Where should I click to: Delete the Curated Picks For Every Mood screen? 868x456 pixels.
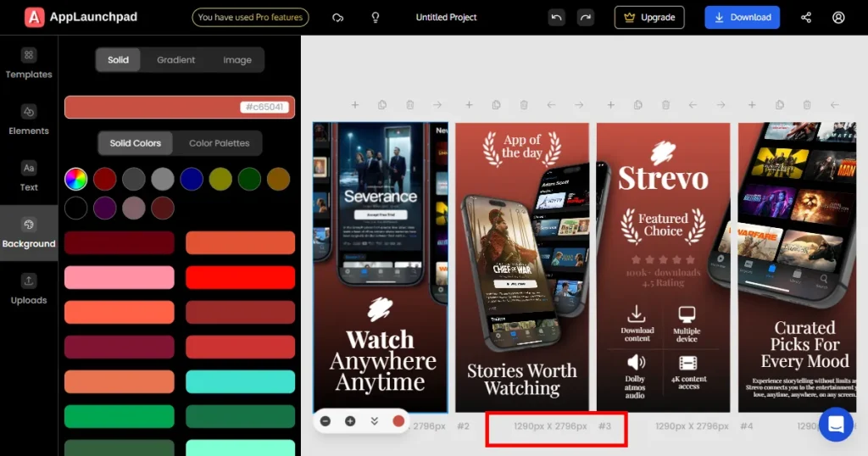pos(807,104)
